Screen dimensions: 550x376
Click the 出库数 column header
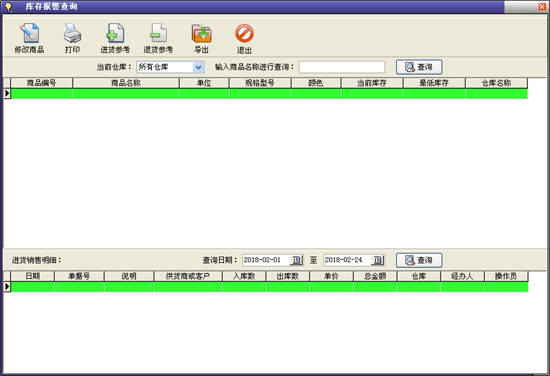288,276
